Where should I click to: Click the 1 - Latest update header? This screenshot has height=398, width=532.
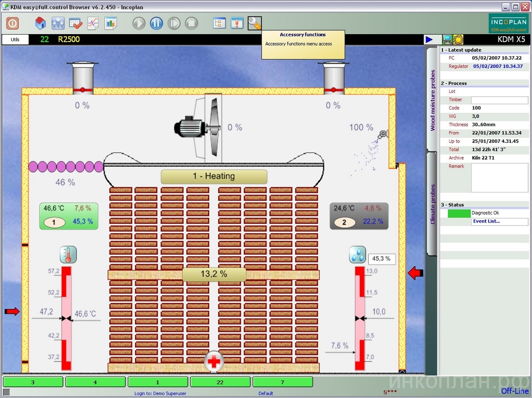click(461, 50)
